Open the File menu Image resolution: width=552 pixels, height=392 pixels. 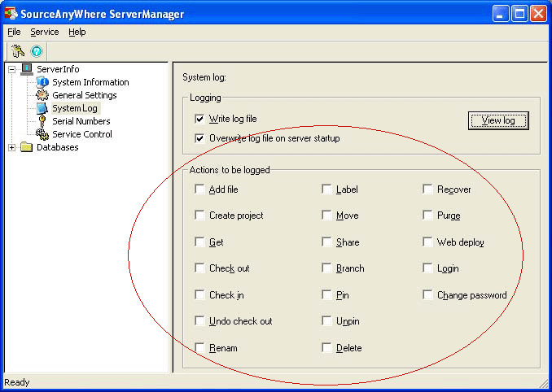(14, 32)
